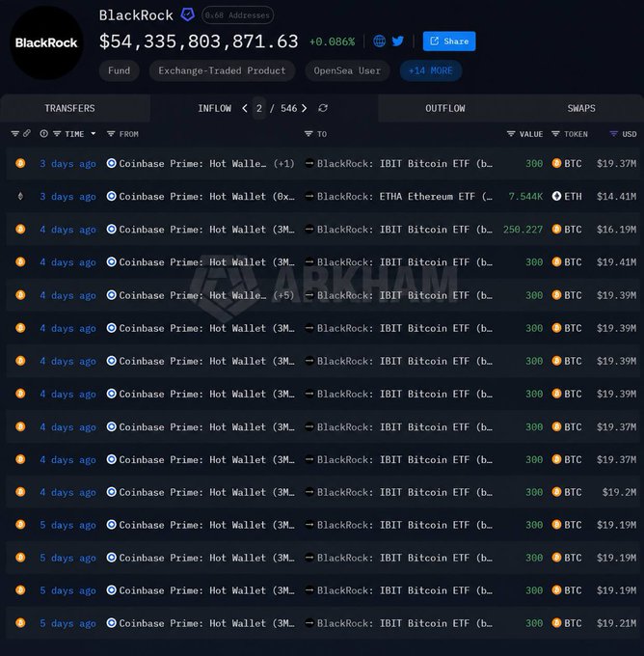Screen dimensions: 644x656
Task: Open the Addresses pill beside the BlackRock name
Action: click(237, 15)
